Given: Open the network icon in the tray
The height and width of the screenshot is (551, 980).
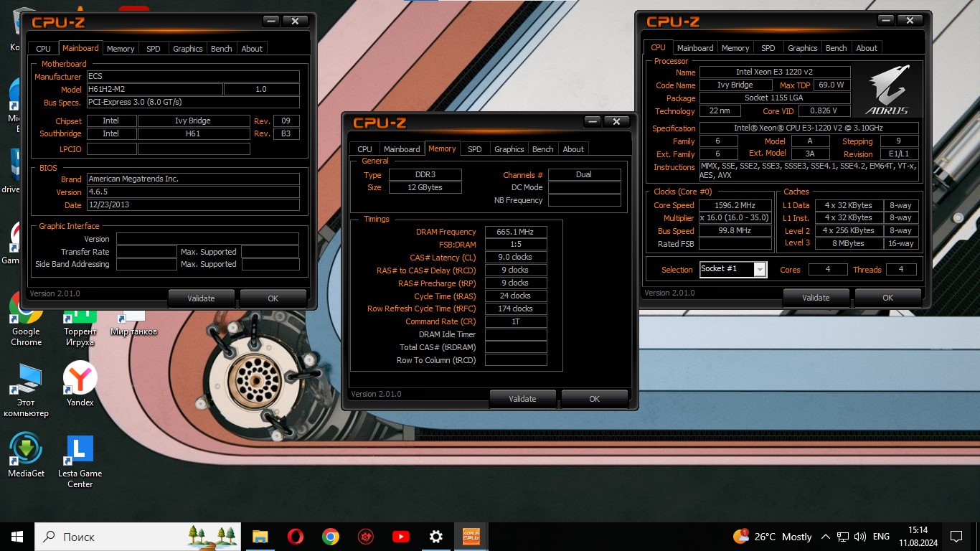Looking at the screenshot, I should 844,537.
